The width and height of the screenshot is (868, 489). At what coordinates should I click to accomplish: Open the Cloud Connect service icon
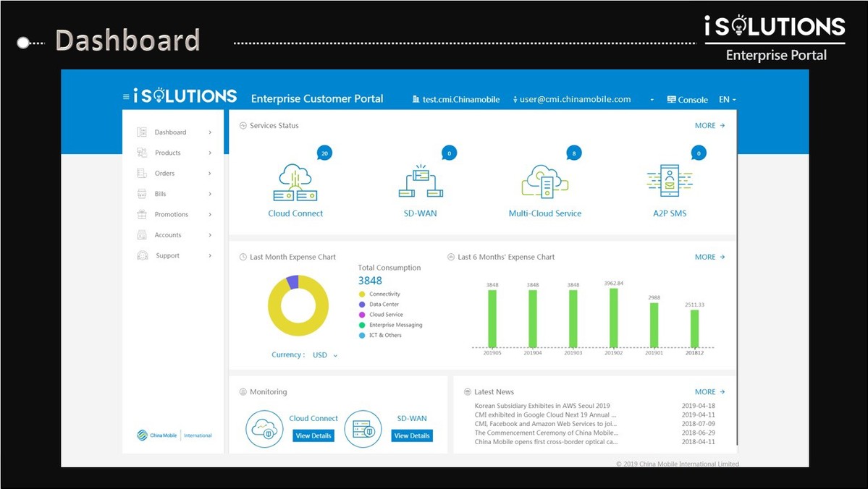click(295, 182)
